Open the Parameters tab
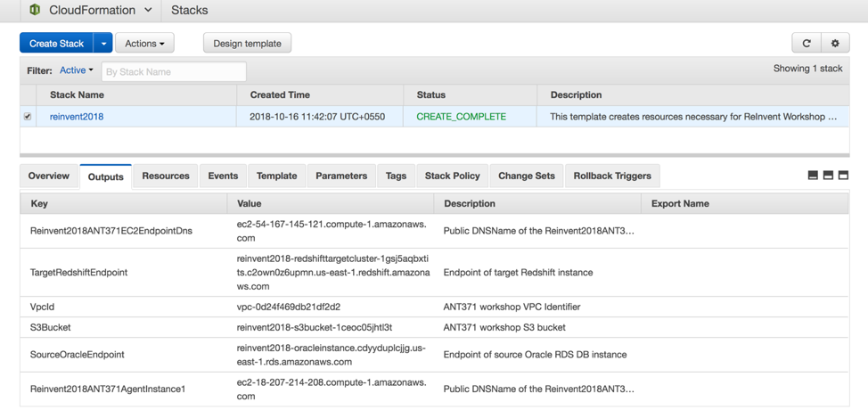Image resolution: width=868 pixels, height=410 pixels. click(341, 176)
